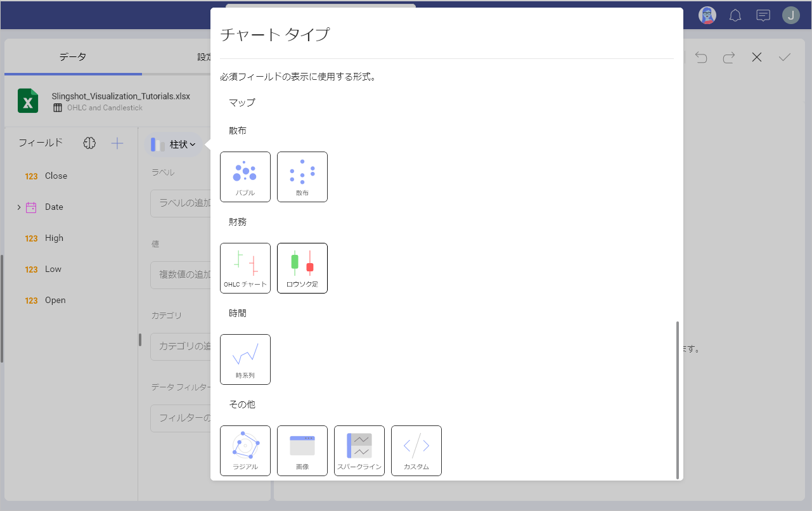Pick the 時系列 time series chart
This screenshot has height=511, width=812.
(x=245, y=359)
